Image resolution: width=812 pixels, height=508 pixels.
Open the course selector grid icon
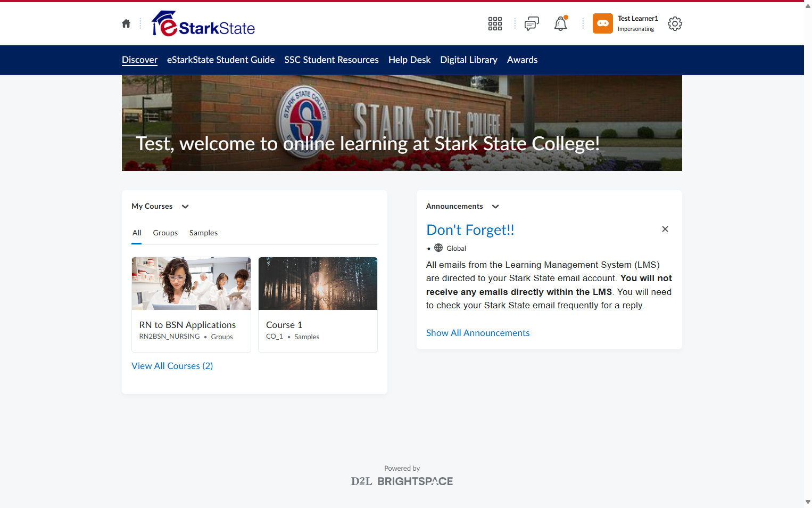495,23
